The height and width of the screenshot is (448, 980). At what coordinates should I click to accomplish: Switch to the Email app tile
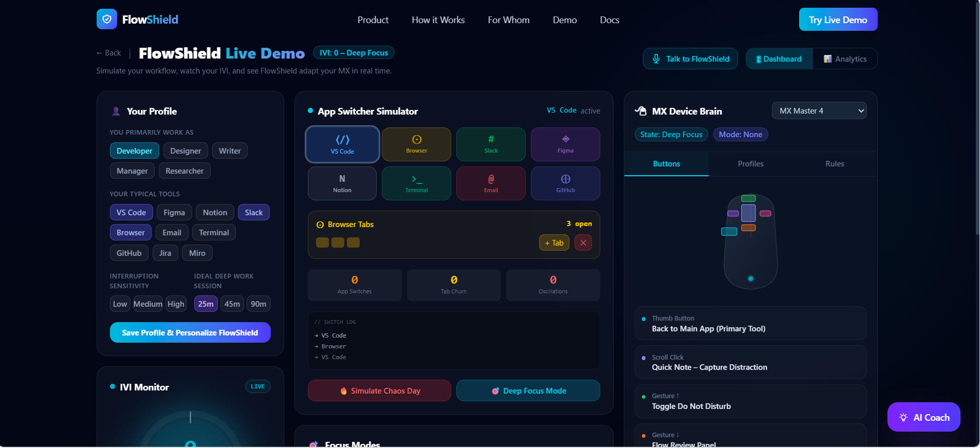pos(491,183)
